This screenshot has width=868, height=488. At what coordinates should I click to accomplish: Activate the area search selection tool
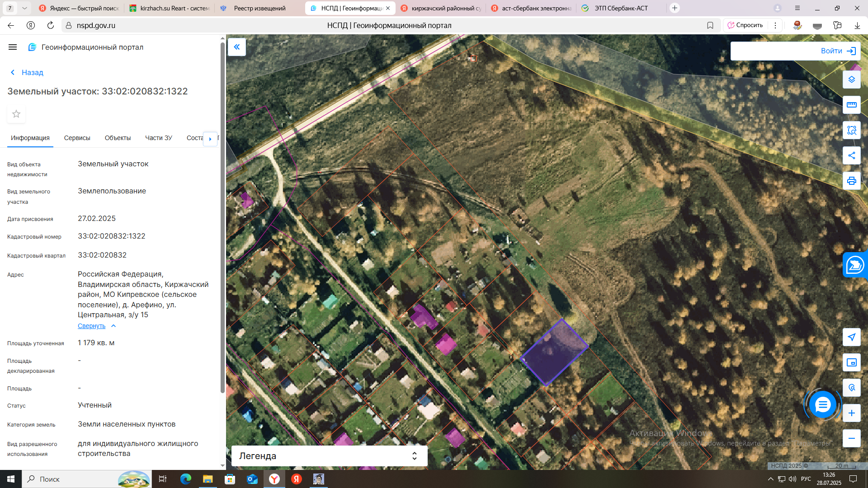(851, 130)
